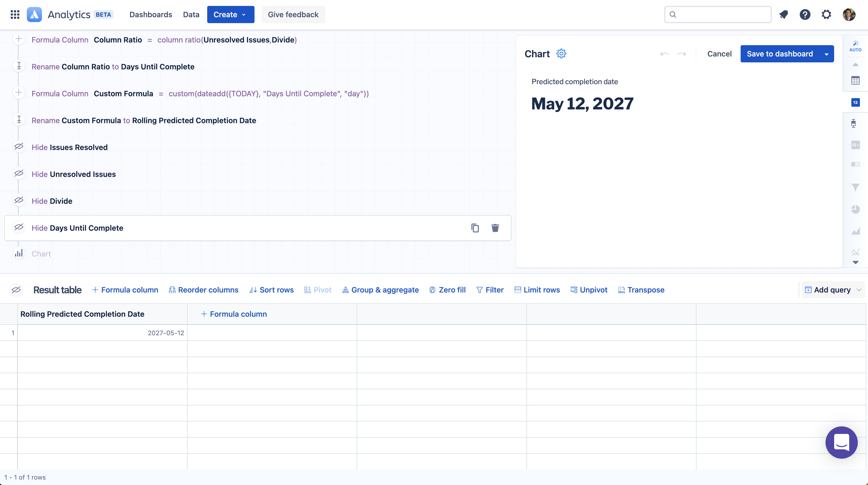The image size is (868, 485).
Task: Toggle the Hide Divide step icon
Action: coord(19,201)
